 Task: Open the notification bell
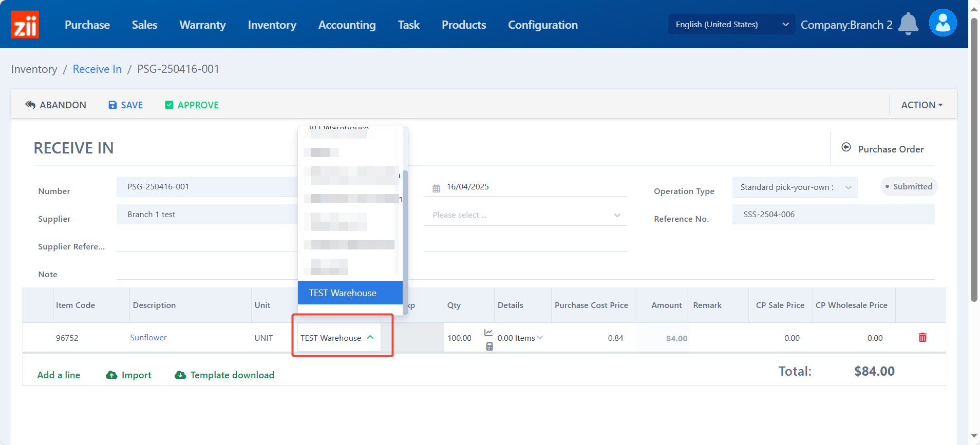(x=908, y=24)
